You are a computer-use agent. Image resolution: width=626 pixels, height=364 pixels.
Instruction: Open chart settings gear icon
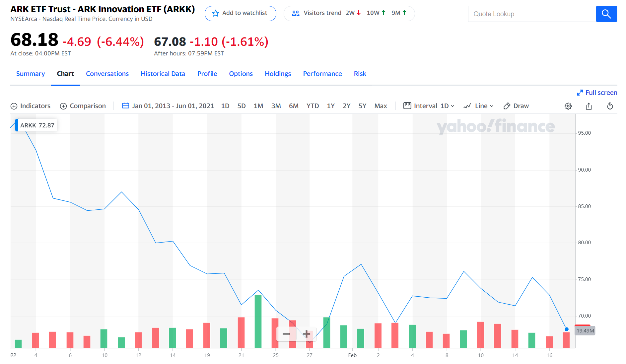click(568, 106)
